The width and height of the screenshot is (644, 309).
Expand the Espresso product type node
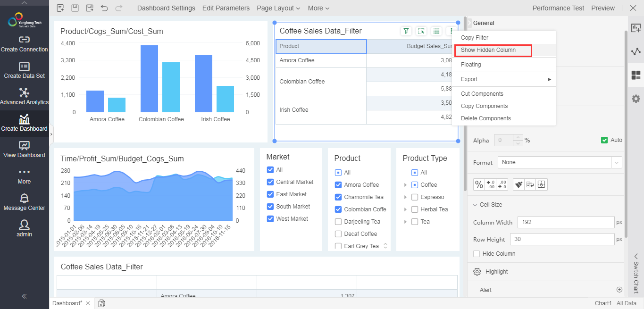(405, 197)
